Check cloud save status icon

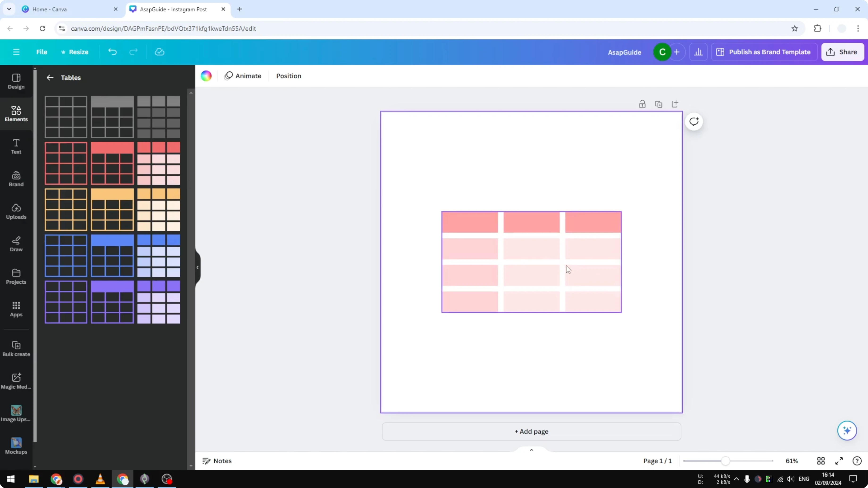(x=159, y=52)
